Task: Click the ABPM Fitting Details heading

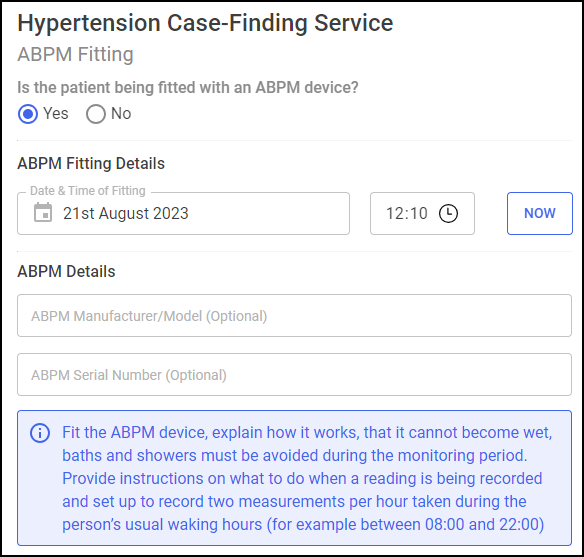Action: (91, 164)
